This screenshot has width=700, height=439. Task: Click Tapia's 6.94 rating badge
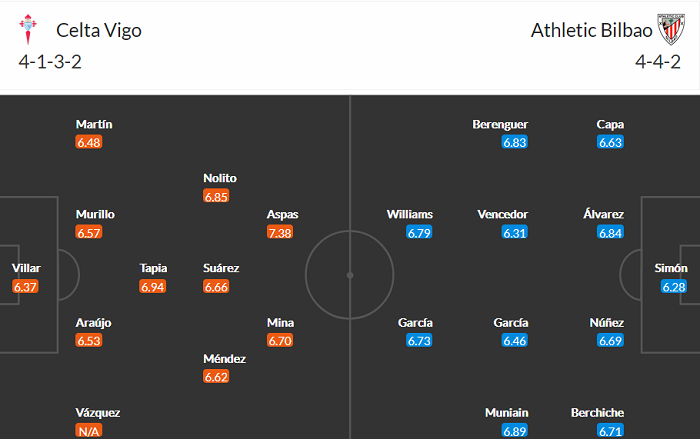152,287
